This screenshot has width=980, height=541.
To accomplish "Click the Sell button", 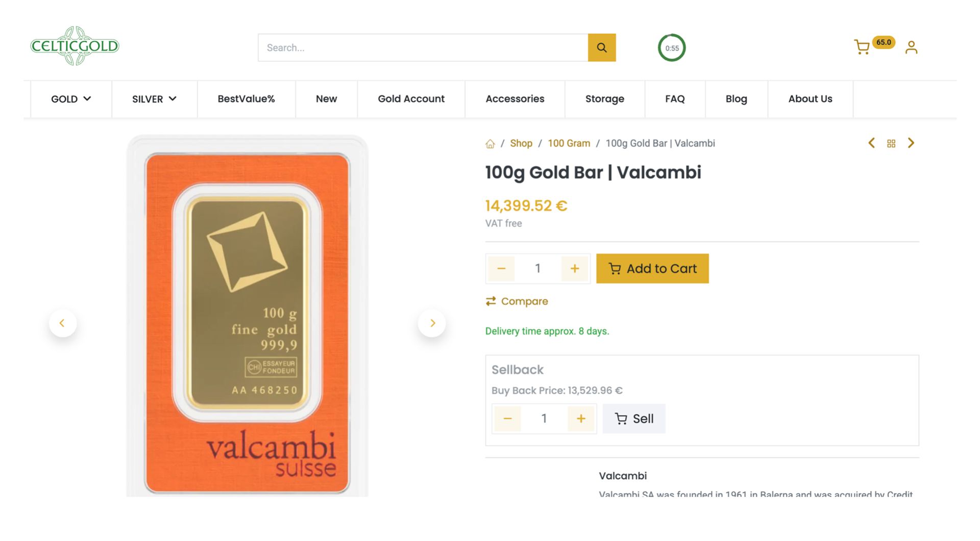I will [634, 419].
